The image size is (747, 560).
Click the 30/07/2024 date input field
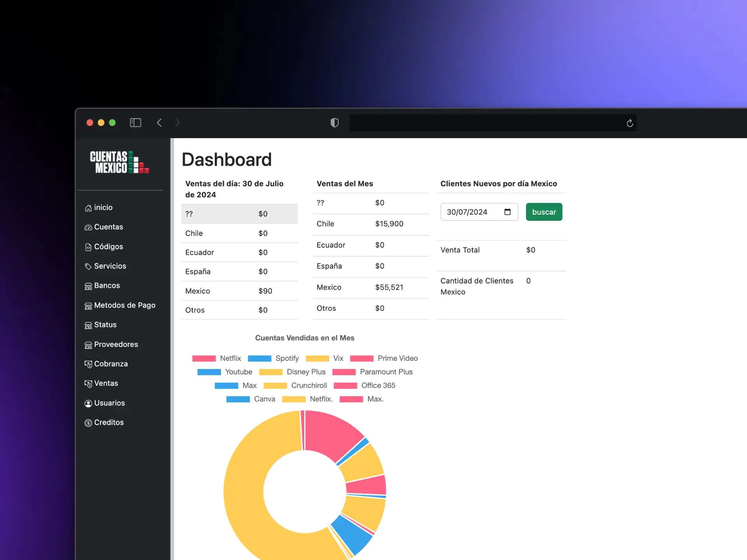479,212
